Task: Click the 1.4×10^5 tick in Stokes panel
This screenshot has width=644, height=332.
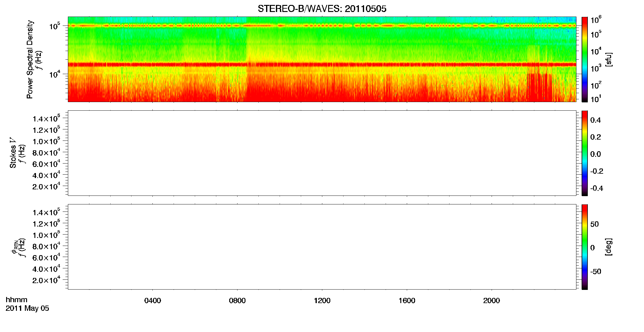Action: pyautogui.click(x=46, y=118)
